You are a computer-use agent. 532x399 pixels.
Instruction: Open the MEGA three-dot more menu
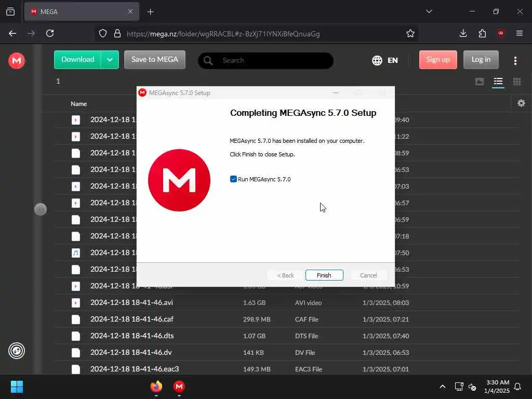pos(515,60)
